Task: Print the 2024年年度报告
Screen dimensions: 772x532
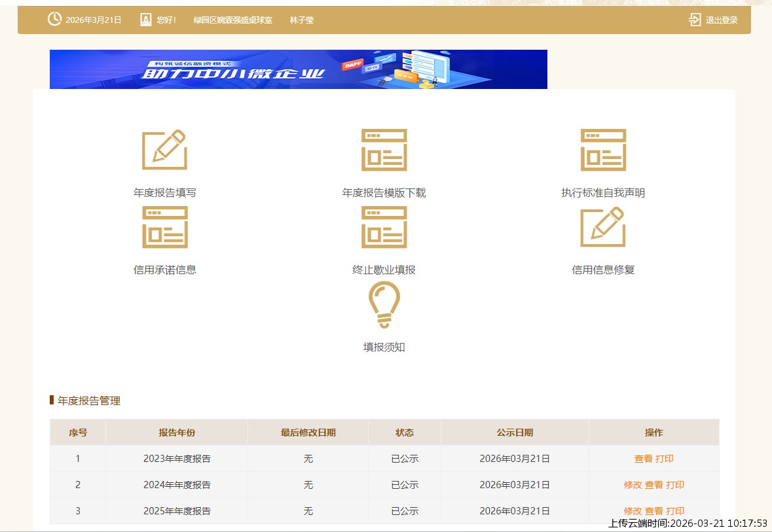Action: (x=675, y=485)
